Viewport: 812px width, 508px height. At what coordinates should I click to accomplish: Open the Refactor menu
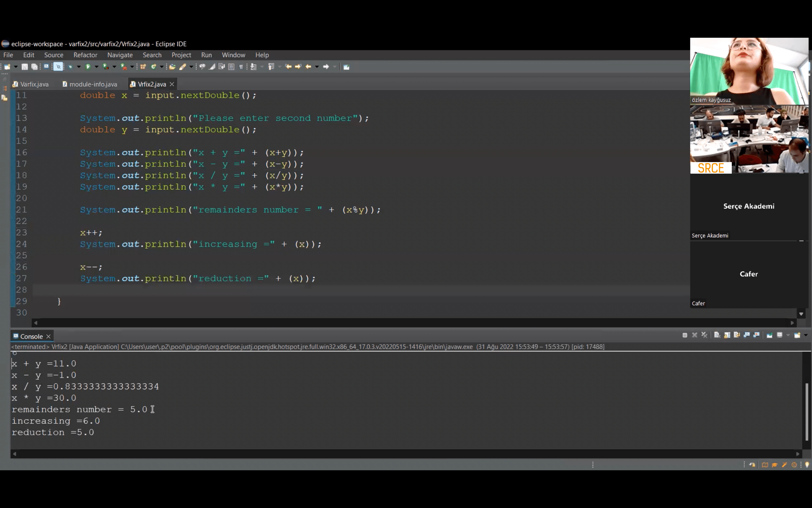click(85, 55)
